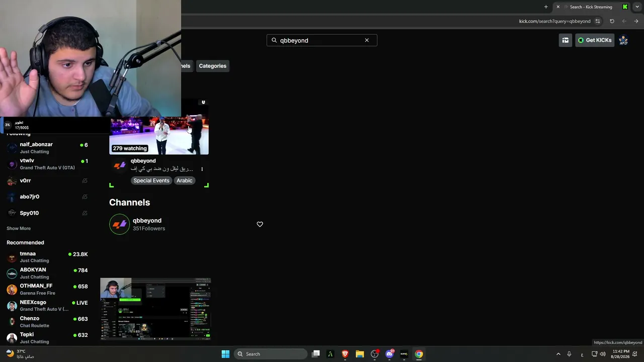The width and height of the screenshot is (644, 362).
Task: Close the Search - Kick Streaming tab
Action: pos(558,7)
